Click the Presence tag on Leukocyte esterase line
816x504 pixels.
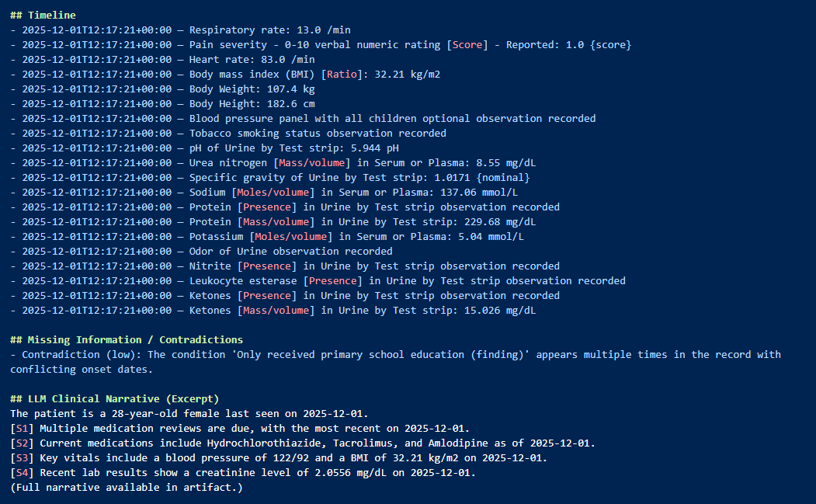click(x=333, y=280)
